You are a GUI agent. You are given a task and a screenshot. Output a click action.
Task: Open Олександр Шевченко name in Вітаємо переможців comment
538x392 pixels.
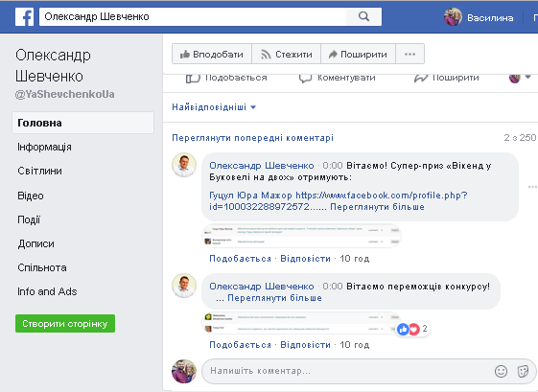[262, 287]
